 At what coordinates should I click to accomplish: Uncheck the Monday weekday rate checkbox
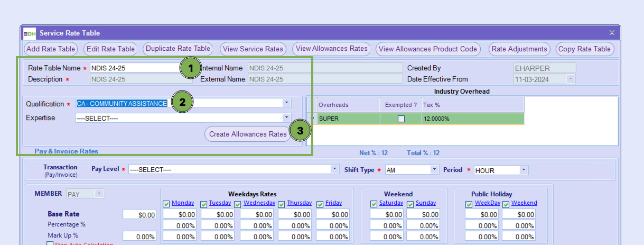pyautogui.click(x=166, y=204)
